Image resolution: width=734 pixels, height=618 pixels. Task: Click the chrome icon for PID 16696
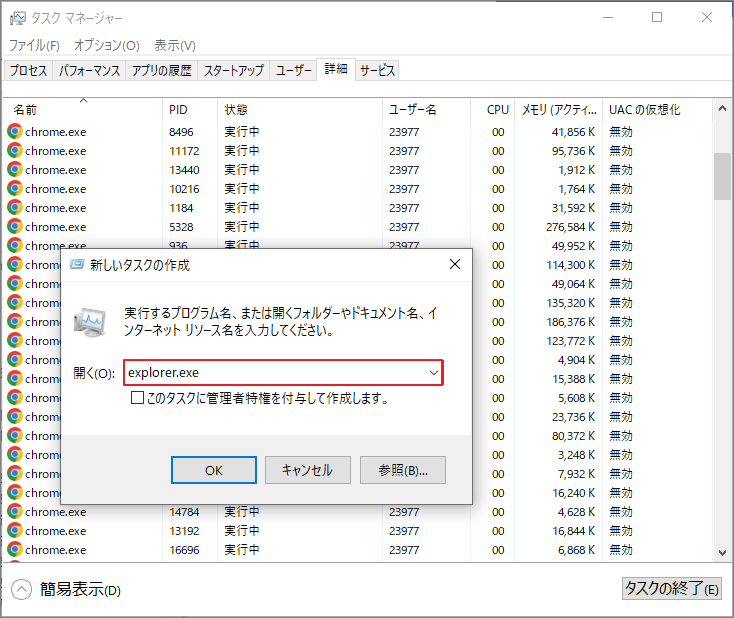[x=15, y=550]
